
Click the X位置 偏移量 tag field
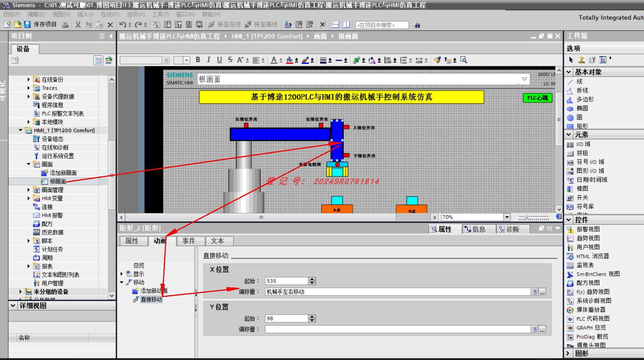[x=398, y=292]
